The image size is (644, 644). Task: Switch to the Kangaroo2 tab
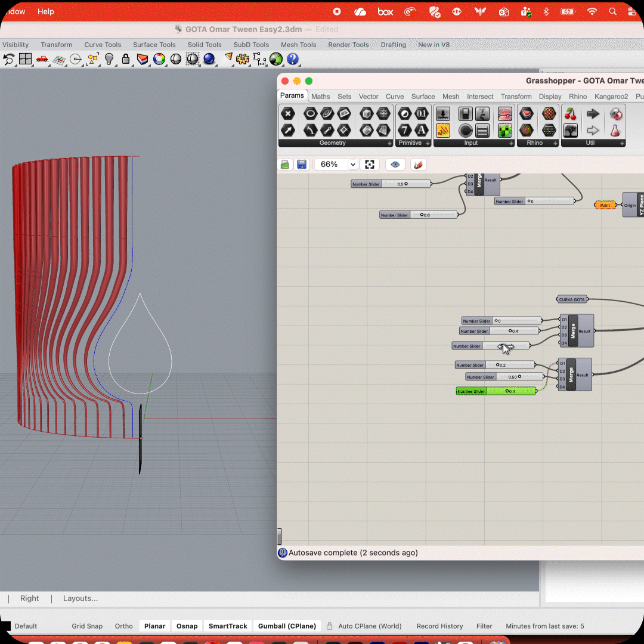[x=611, y=97]
